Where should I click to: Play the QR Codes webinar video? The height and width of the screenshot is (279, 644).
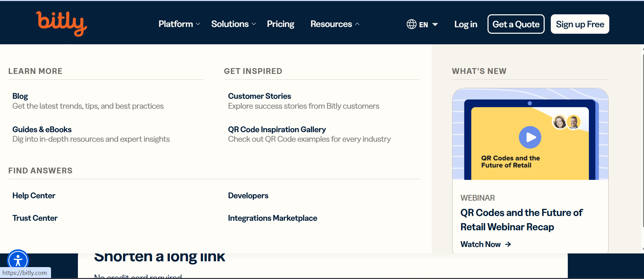point(530,137)
